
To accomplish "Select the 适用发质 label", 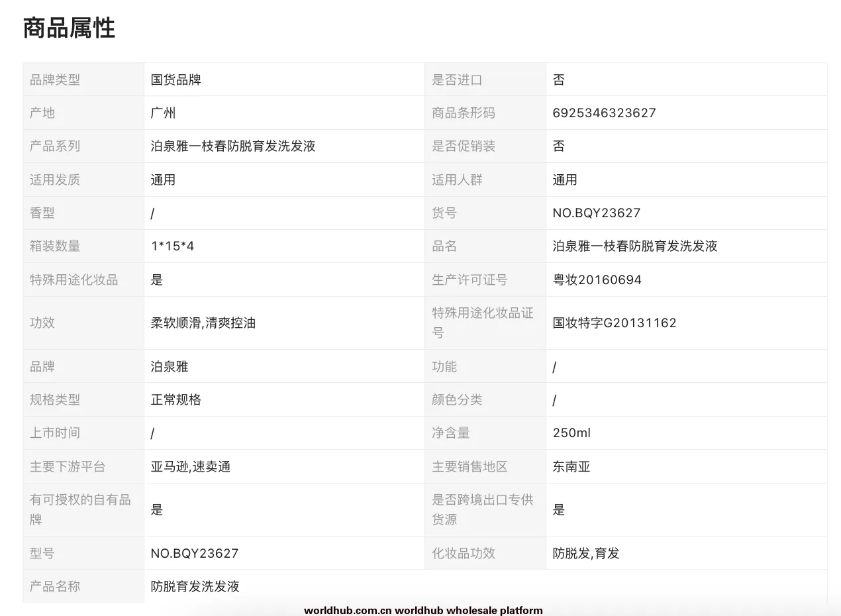I will click(55, 180).
